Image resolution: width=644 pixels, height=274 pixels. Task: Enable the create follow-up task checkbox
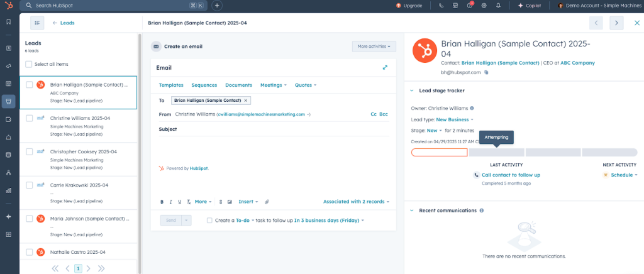click(x=209, y=220)
